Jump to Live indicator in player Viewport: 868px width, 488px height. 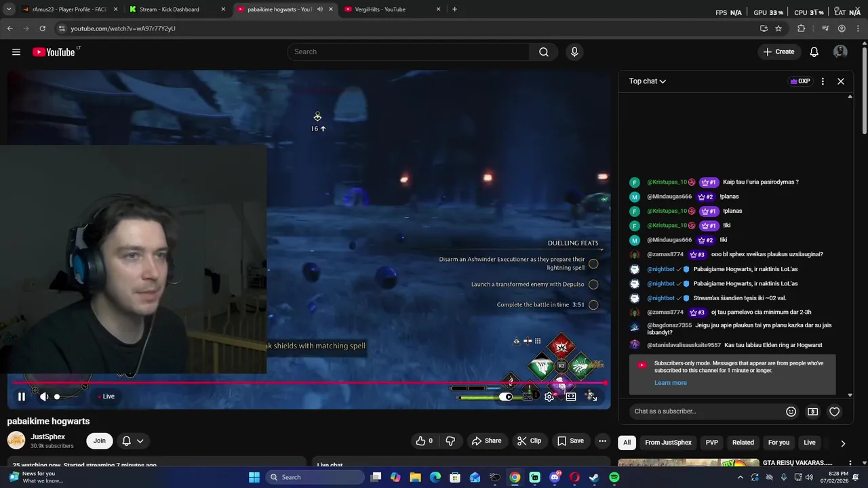106,396
